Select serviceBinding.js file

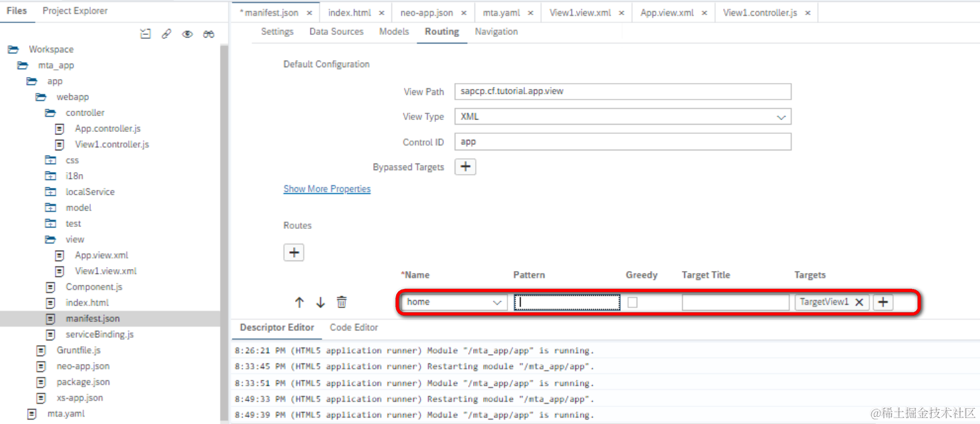coord(100,334)
